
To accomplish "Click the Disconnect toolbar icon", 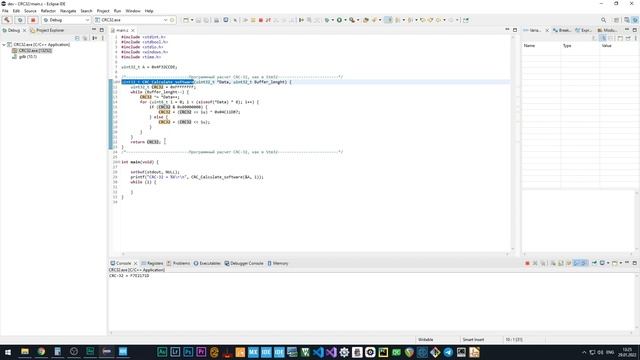I will click(268, 20).
